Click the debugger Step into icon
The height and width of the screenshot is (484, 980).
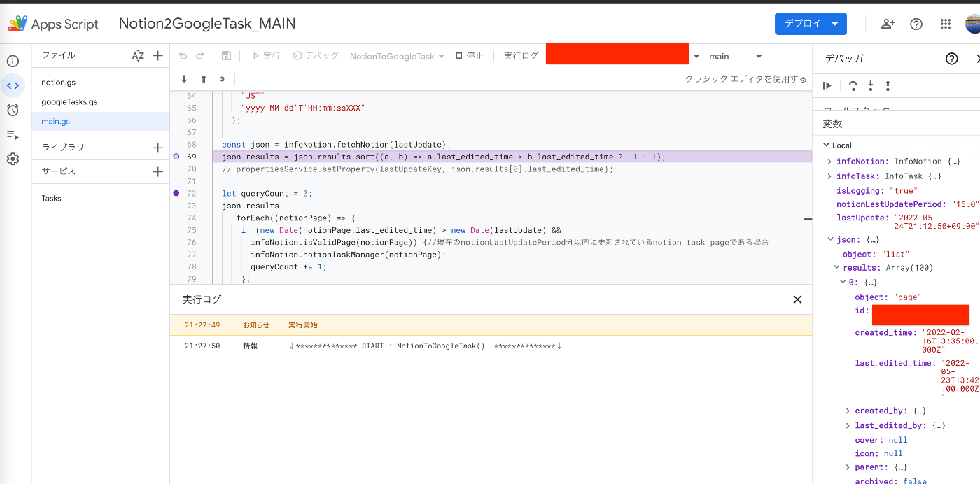[871, 85]
